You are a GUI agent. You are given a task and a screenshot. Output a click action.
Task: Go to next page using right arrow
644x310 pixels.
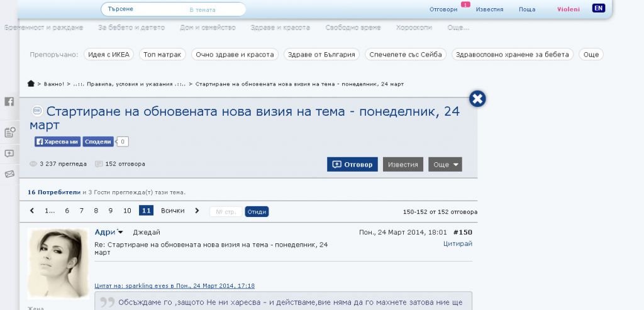click(197, 211)
